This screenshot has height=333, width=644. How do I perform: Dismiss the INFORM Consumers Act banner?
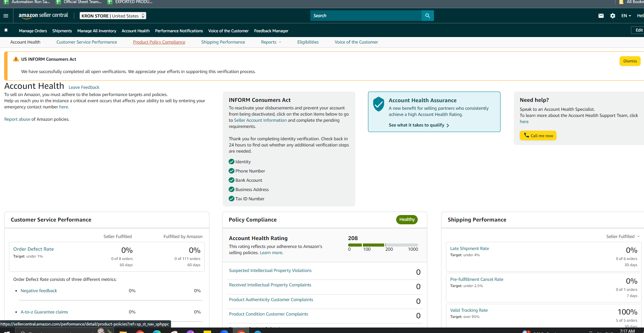coord(630,61)
